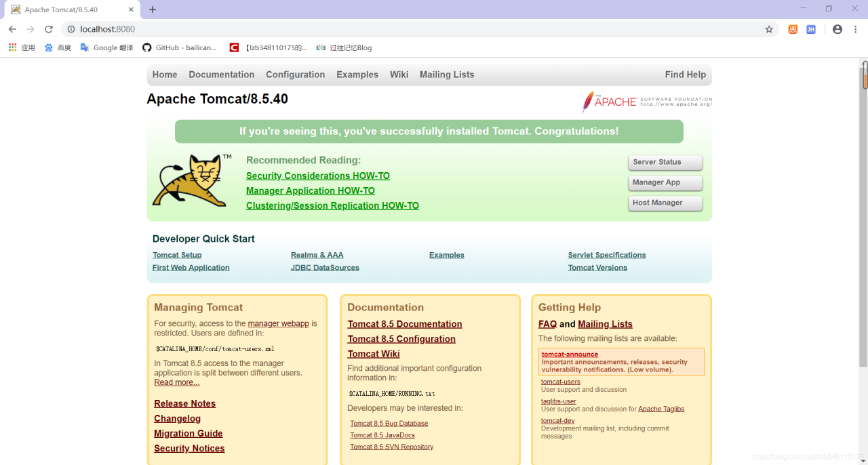
Task: Open the Tomcat Setup link
Action: [177, 255]
